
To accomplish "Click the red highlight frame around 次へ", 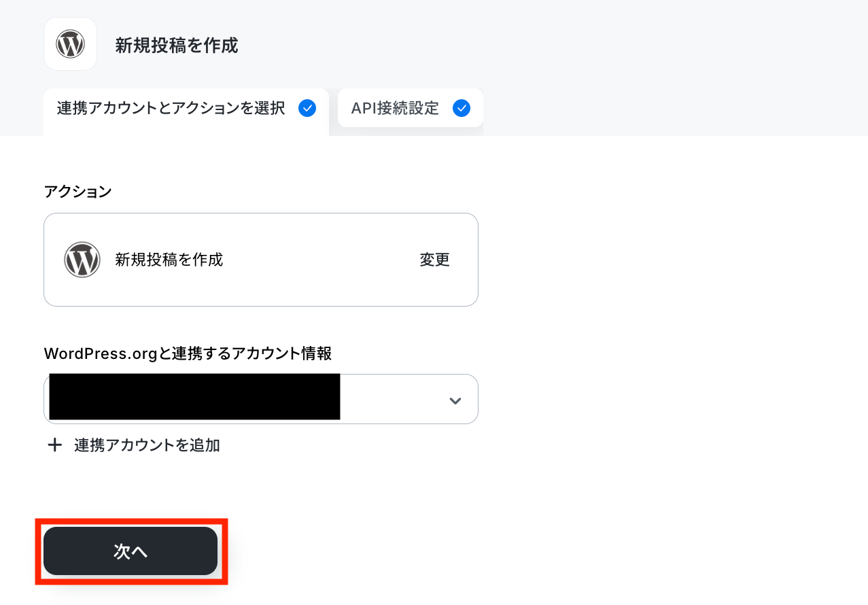I will pyautogui.click(x=131, y=551).
